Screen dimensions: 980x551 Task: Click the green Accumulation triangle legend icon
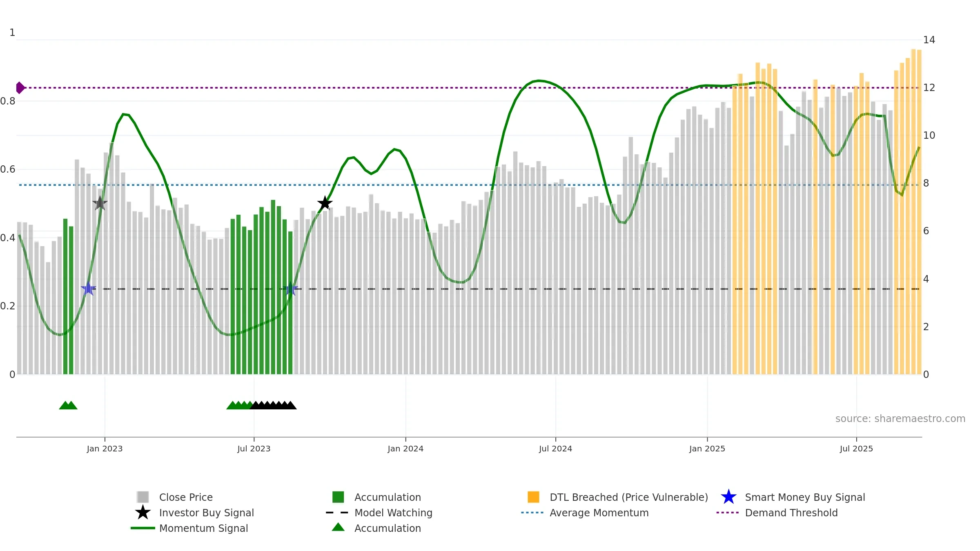click(338, 527)
